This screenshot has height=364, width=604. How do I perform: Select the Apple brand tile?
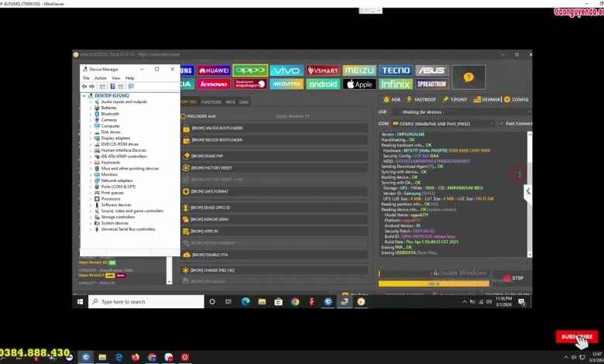coord(359,84)
